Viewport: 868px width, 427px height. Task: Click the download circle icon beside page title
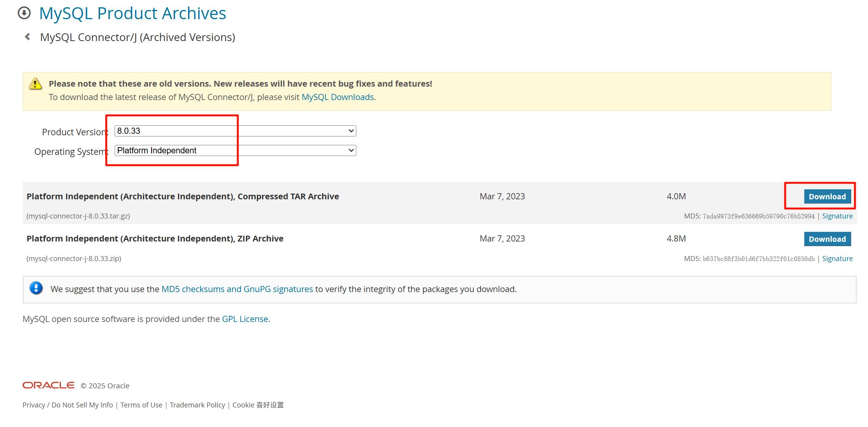(x=24, y=13)
